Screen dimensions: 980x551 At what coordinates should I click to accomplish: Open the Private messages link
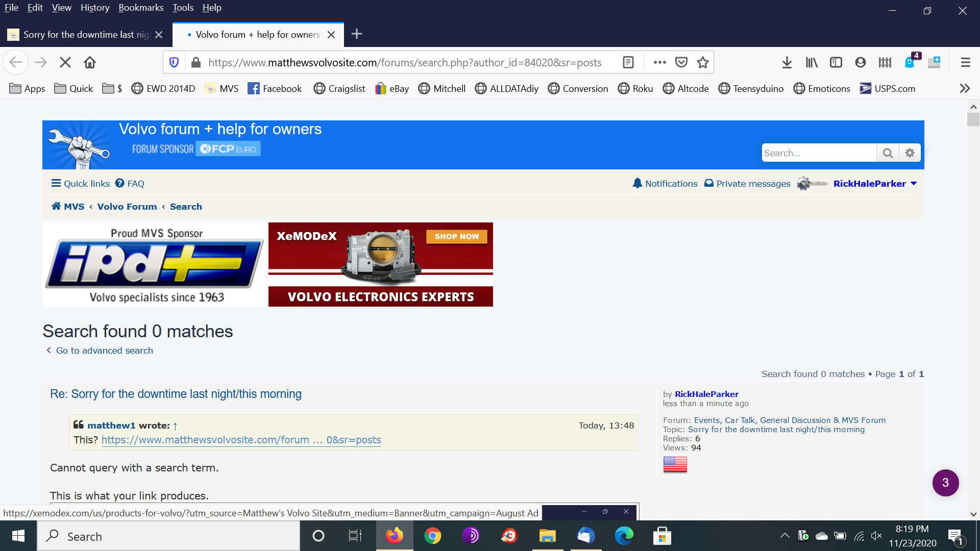point(747,184)
